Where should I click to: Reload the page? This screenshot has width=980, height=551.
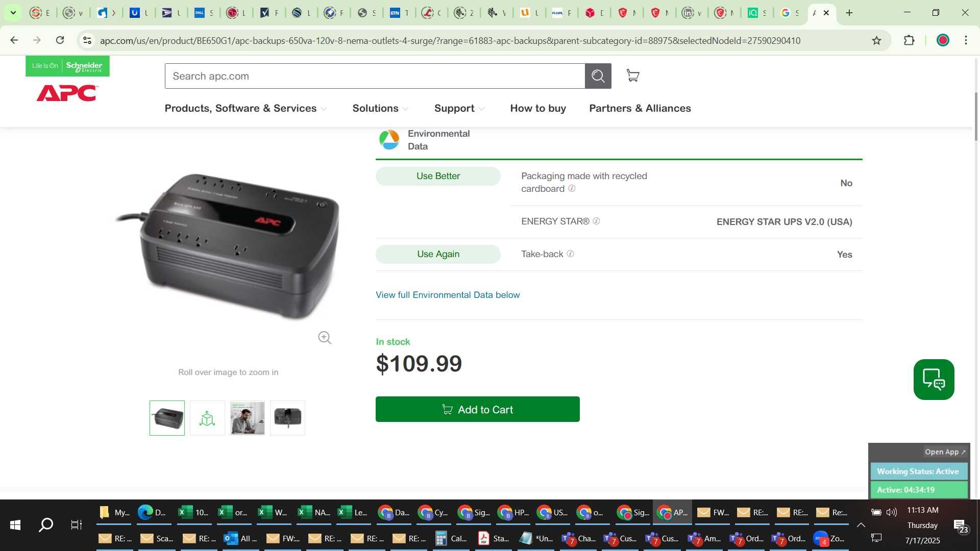point(60,40)
